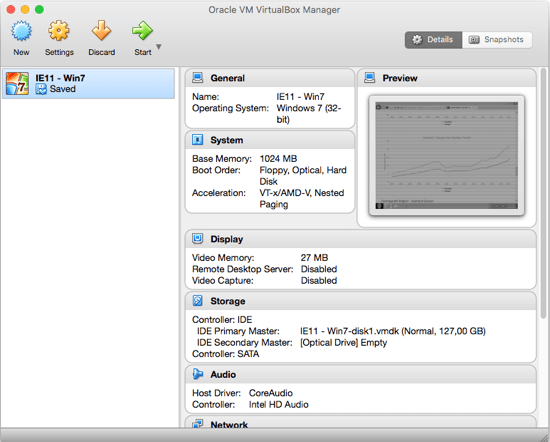The width and height of the screenshot is (550, 442).
Task: Click the Discard saved state icon
Action: [x=101, y=31]
